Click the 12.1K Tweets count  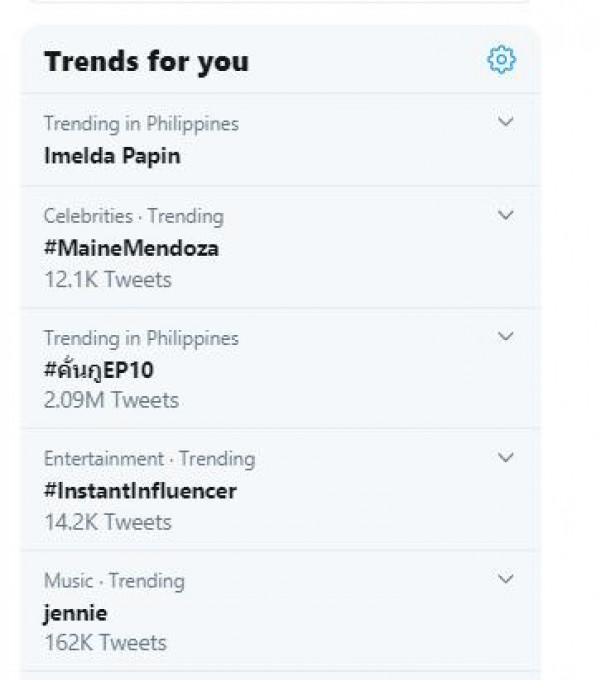click(108, 280)
